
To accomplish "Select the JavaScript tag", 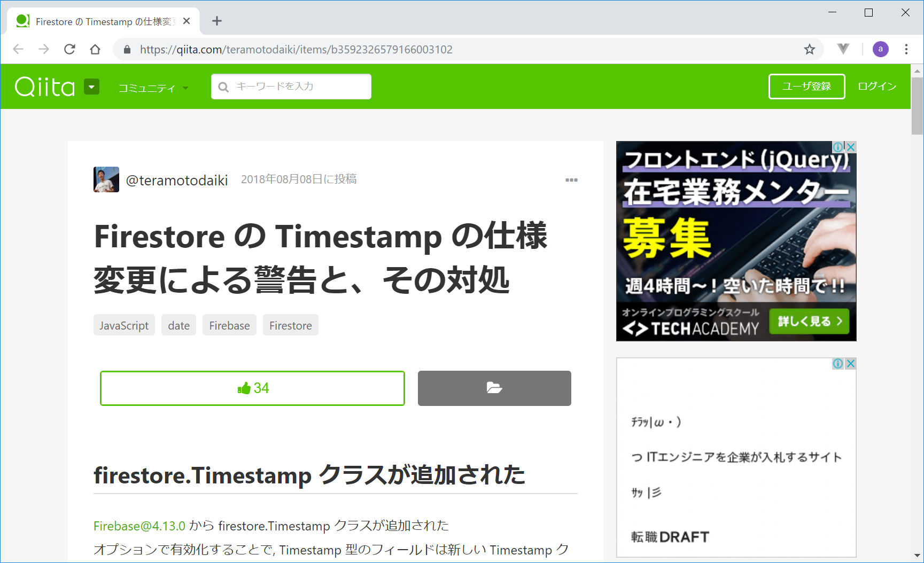I will (124, 325).
